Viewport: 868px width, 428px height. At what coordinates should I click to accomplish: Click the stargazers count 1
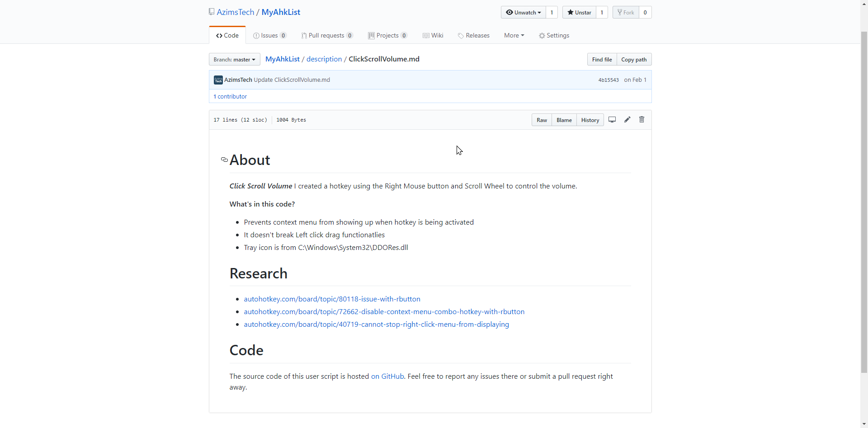602,12
